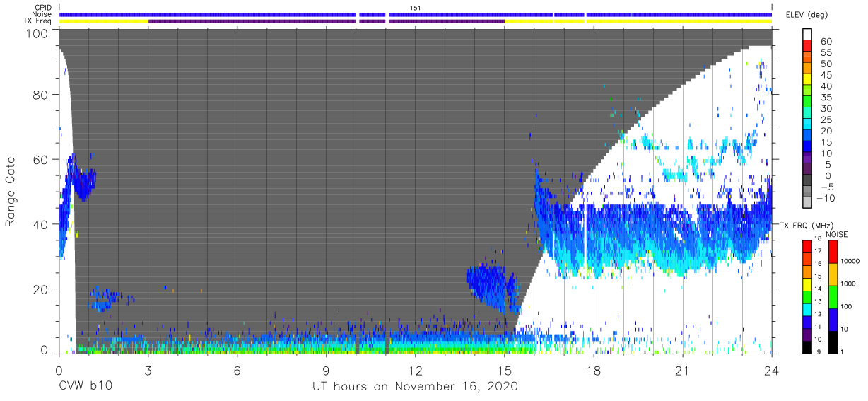
Task: Click NOISE legend value 100
Action: pos(845,306)
